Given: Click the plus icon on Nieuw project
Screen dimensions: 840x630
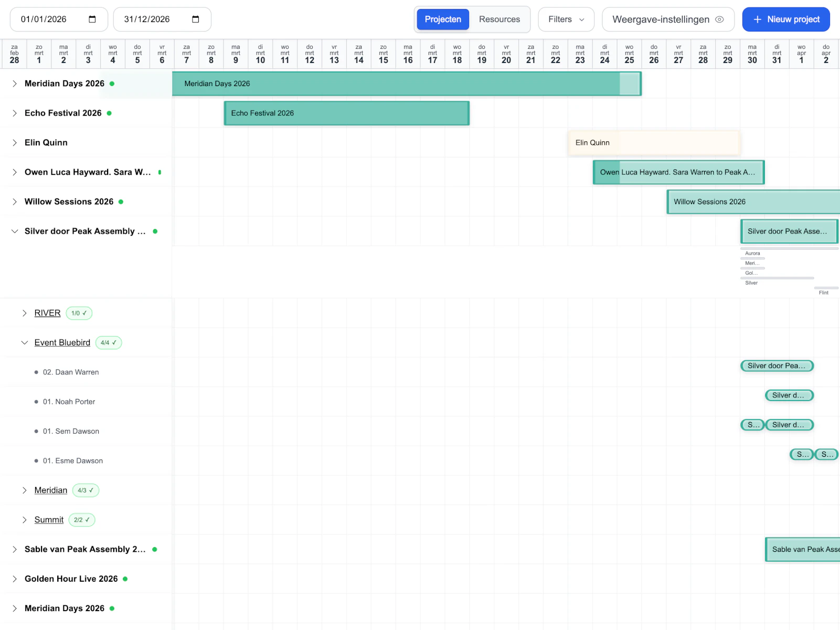Looking at the screenshot, I should pos(757,19).
